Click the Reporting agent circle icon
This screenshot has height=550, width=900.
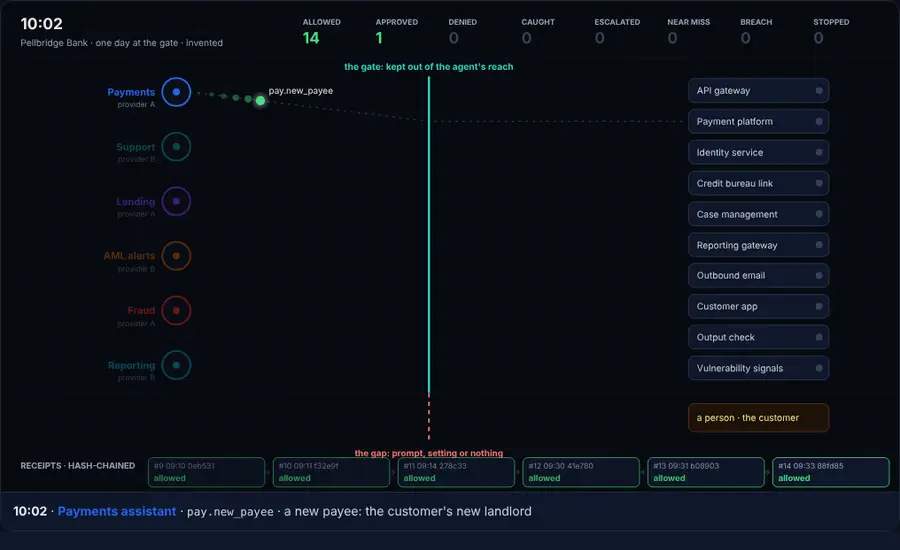[x=176, y=365]
